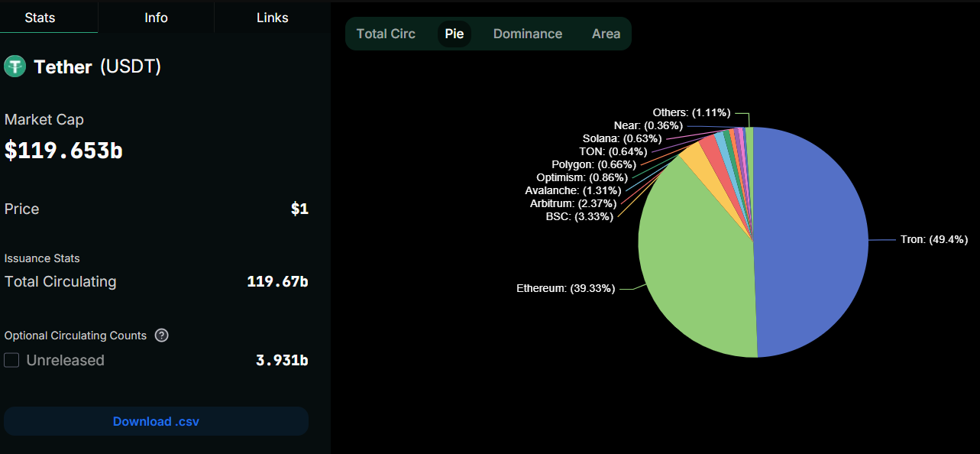This screenshot has width=980, height=454.
Task: Select the Ethereum: (39.33%) label
Action: 566,288
